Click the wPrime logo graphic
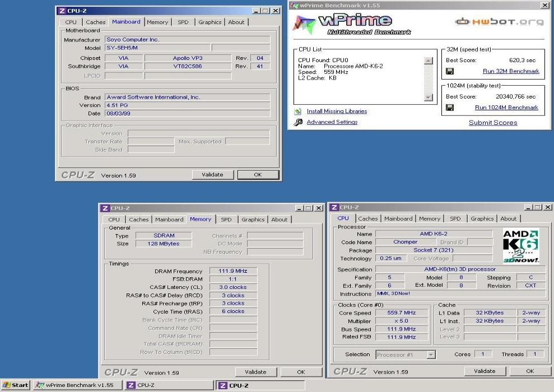This screenshot has width=554, height=392. [352, 25]
